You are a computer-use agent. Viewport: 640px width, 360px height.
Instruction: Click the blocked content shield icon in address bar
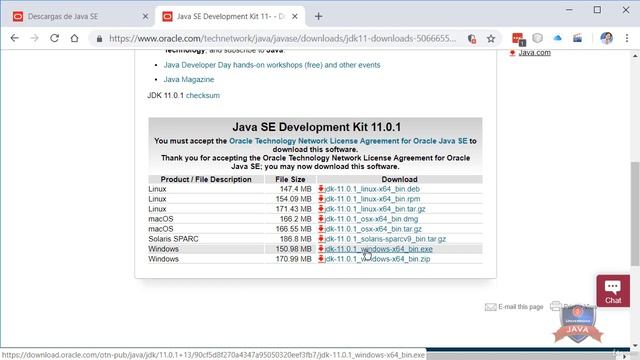coord(472,39)
